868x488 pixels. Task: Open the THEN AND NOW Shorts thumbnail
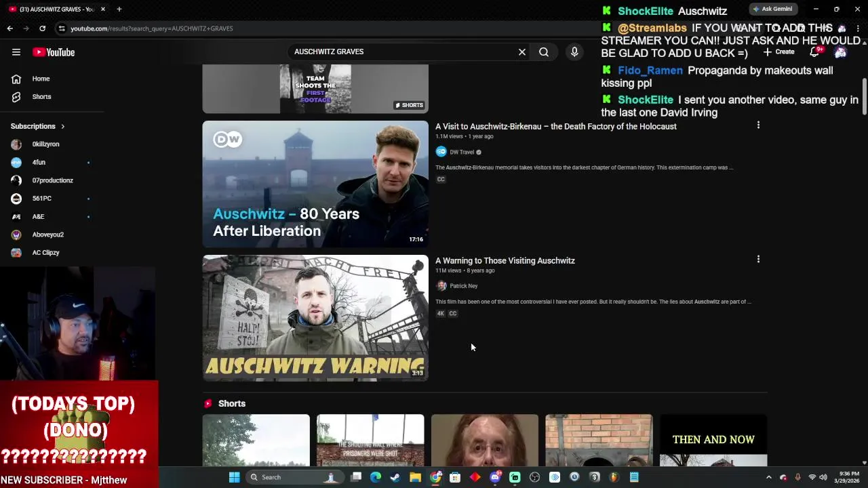click(713, 441)
